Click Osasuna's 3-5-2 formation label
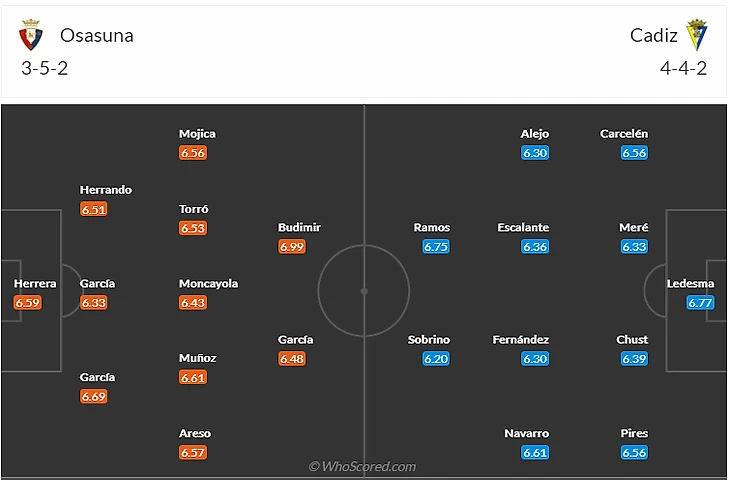This screenshot has width=730, height=480. point(44,69)
